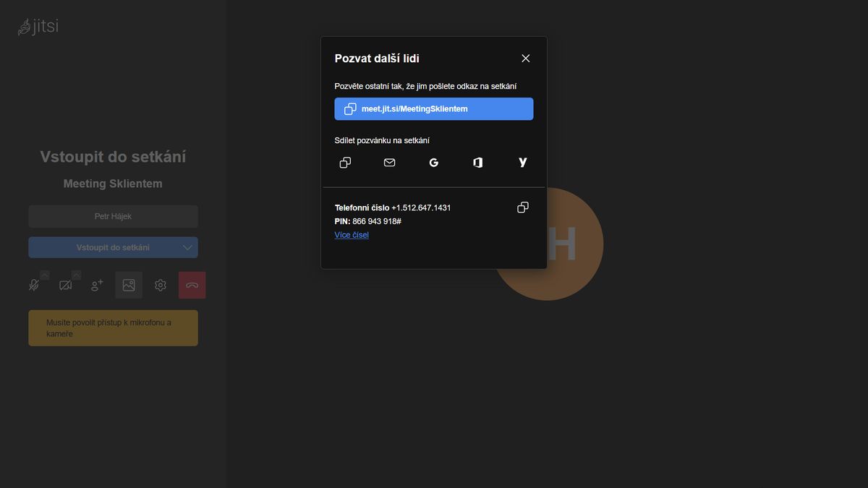Share invitation via email icon
Screen dimensions: 868x488
389,163
